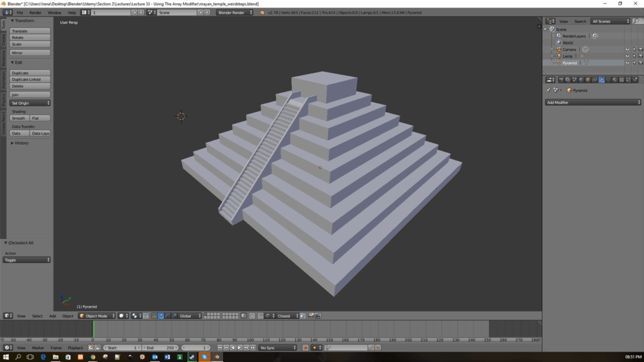
Task: Click the Steam icon in the taskbar
Action: coord(192,357)
